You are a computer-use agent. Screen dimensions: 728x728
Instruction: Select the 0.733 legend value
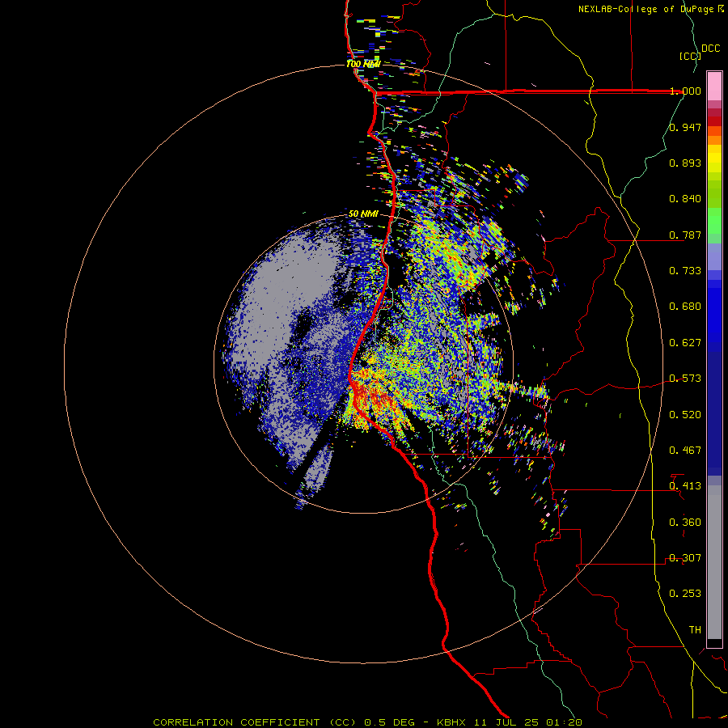(685, 271)
